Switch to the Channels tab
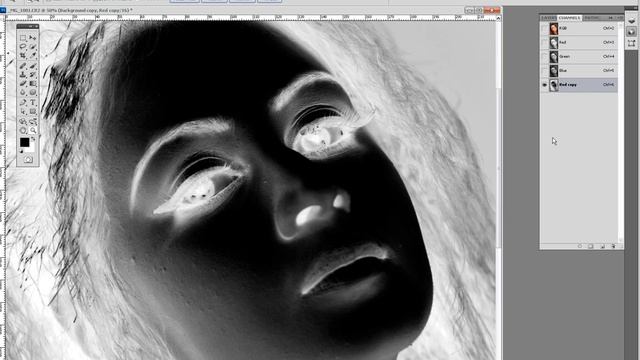Viewport: 640px width, 360px height. coord(569,18)
